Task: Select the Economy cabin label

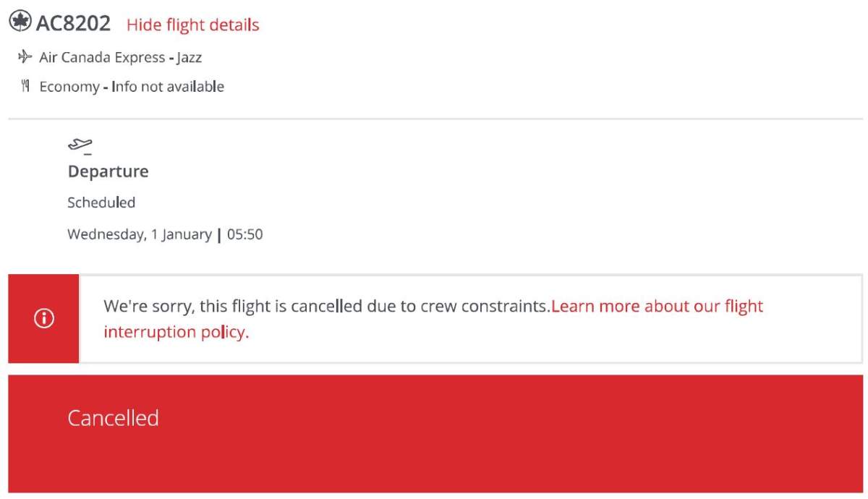Action: [x=69, y=85]
